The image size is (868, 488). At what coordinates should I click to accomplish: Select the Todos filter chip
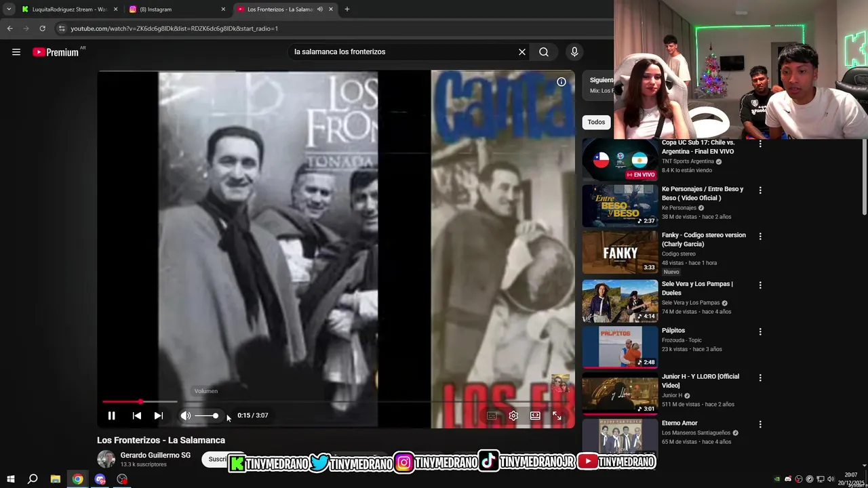[596, 122]
